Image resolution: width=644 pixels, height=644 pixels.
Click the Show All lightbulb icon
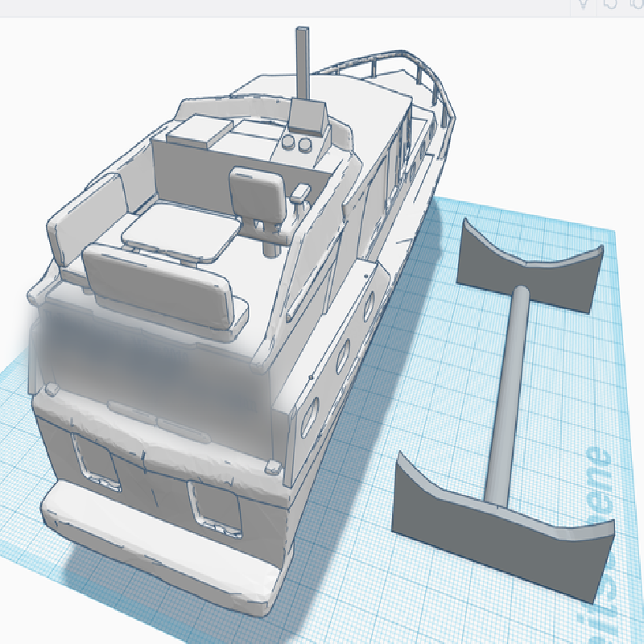pyautogui.click(x=583, y=4)
